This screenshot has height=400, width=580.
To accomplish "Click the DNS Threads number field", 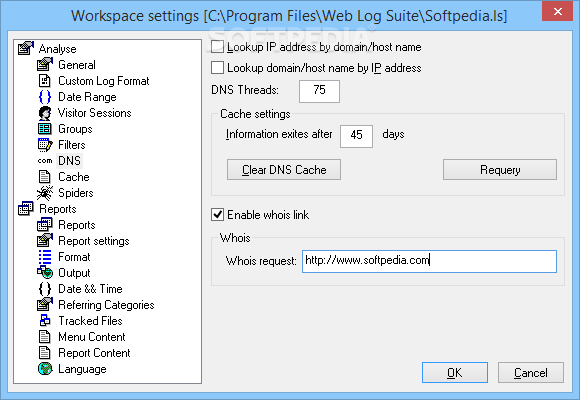I will point(319,91).
